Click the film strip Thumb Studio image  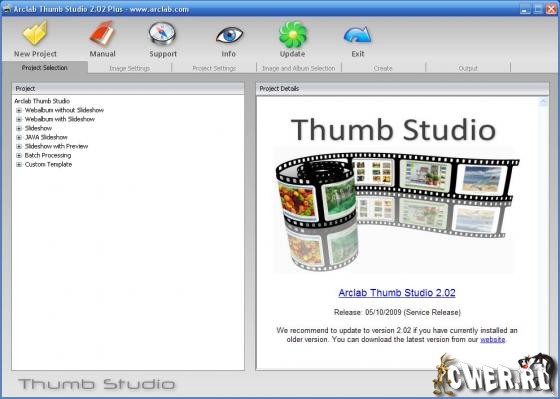pyautogui.click(x=396, y=211)
